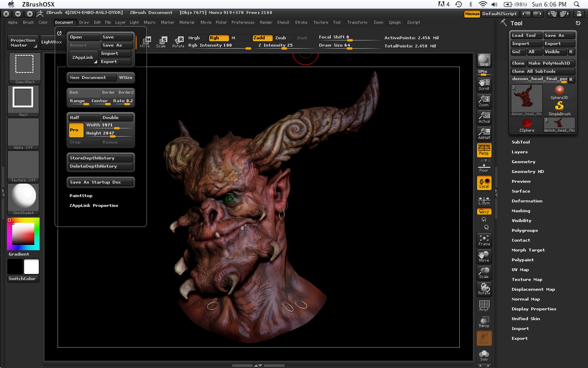Viewport: 588px width, 368px height.
Task: Select the Zoom canvas tool
Action: point(484,101)
